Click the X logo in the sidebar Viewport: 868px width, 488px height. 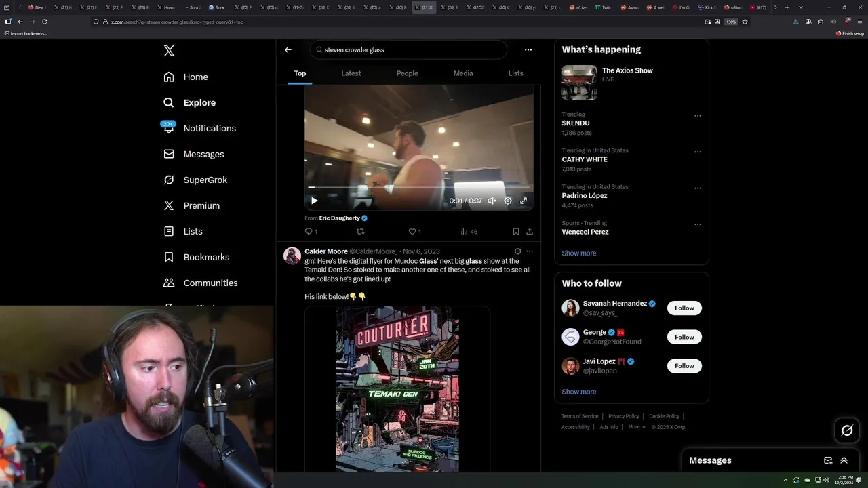tap(169, 51)
